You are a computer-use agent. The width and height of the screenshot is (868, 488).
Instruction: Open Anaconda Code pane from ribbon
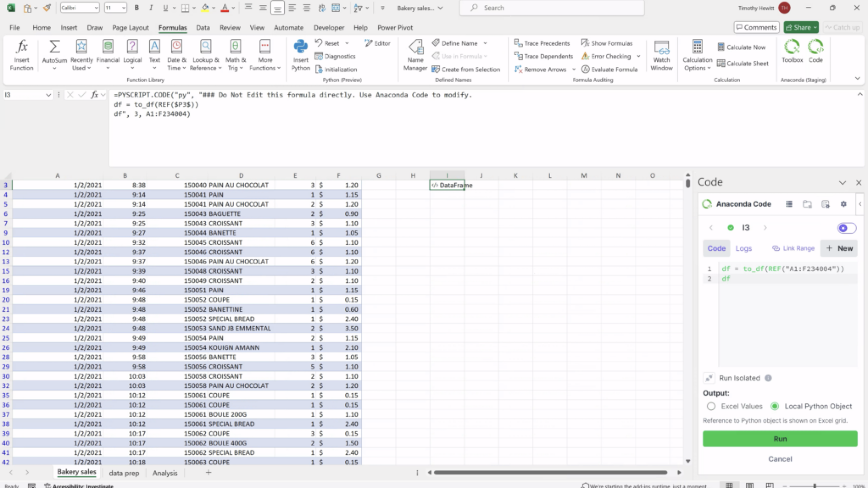816,51
